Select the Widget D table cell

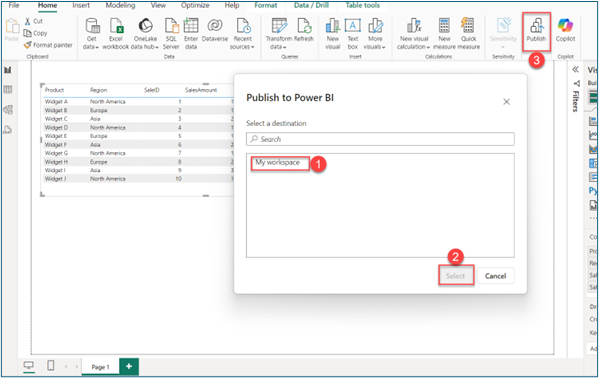[57, 128]
